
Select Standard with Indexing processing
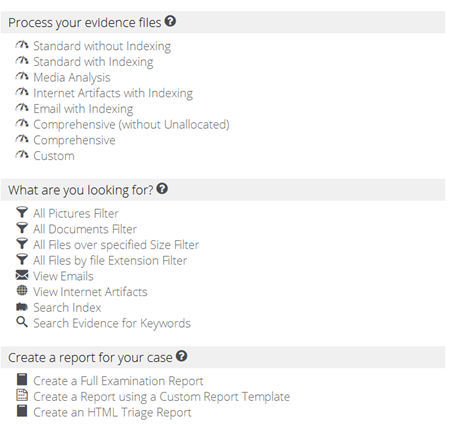click(93, 62)
